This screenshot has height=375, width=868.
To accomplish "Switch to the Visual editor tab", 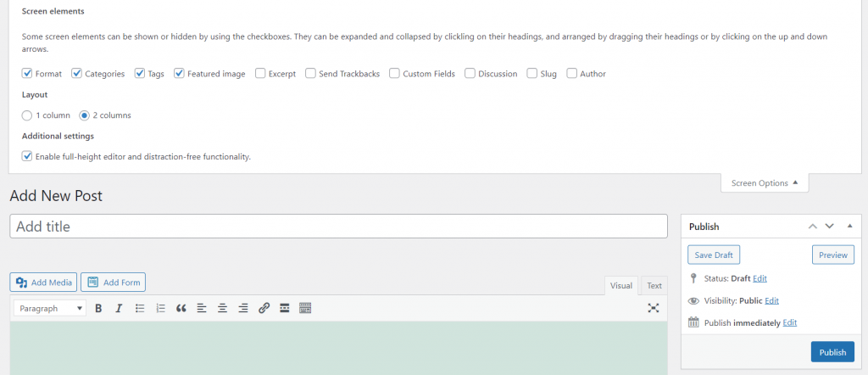I will coord(621,286).
